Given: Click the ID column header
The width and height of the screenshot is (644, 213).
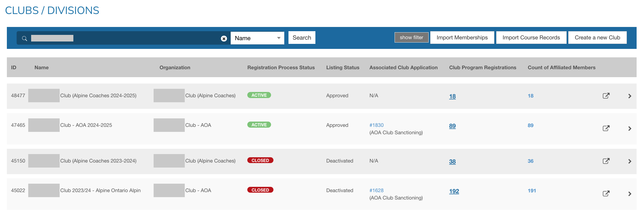Looking at the screenshot, I should [14, 67].
